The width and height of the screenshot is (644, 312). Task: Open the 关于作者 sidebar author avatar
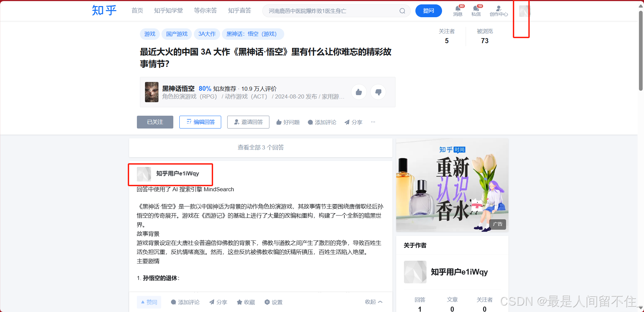click(415, 272)
